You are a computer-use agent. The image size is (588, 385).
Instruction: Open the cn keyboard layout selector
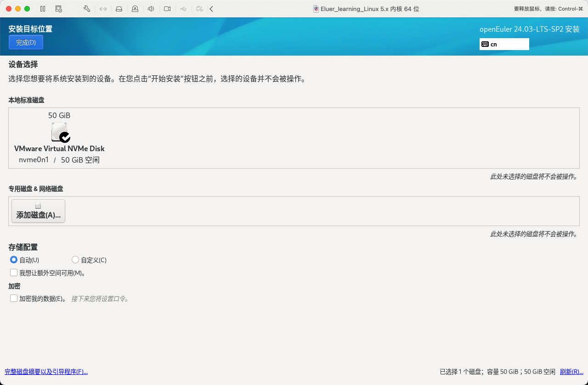tap(504, 44)
